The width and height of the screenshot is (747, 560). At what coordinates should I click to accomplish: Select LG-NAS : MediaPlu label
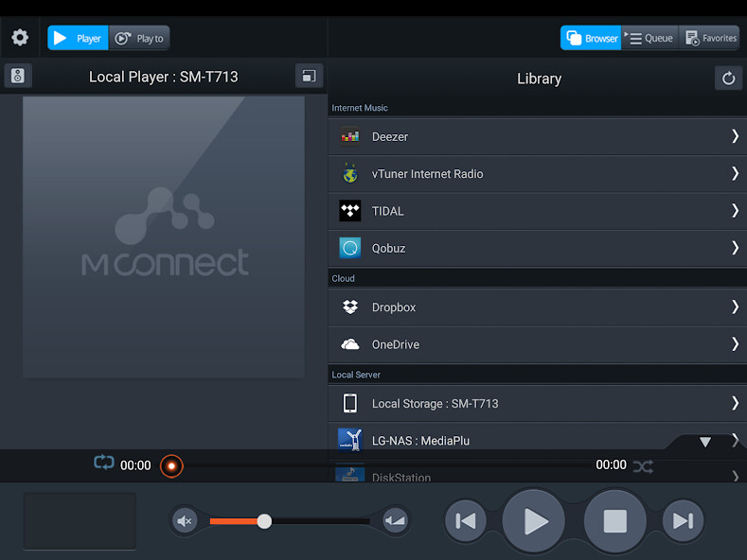click(420, 441)
